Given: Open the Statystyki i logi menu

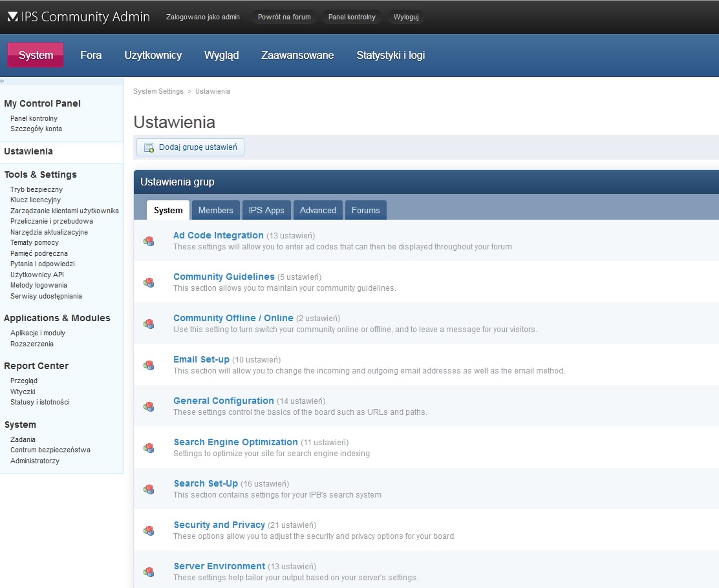Looking at the screenshot, I should 391,56.
